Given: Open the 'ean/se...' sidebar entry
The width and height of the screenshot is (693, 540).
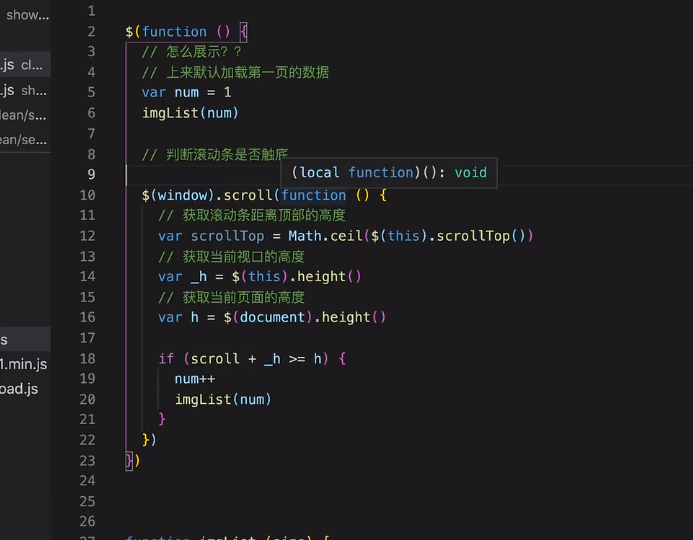Looking at the screenshot, I should point(23,140).
